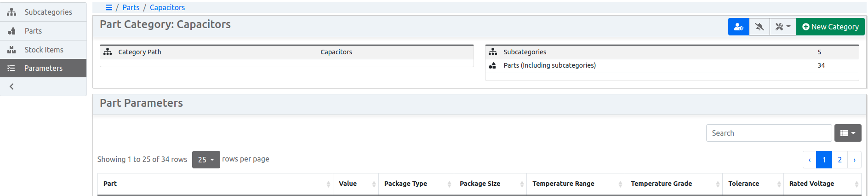Advance to the next page arrow
The width and height of the screenshot is (868, 196).
855,160
